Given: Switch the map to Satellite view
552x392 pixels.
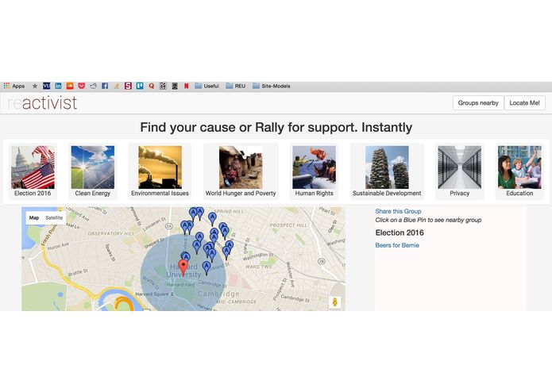Looking at the screenshot, I should (x=54, y=218).
